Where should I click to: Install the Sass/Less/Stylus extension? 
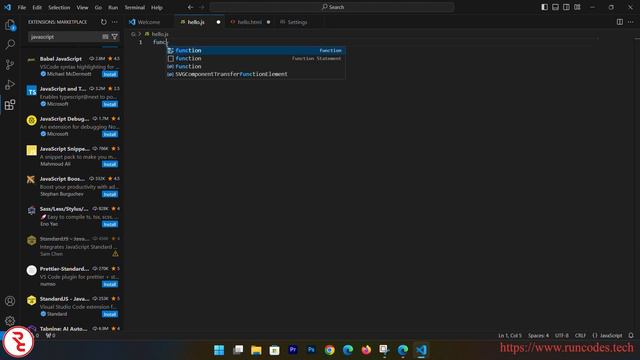[x=110, y=224]
